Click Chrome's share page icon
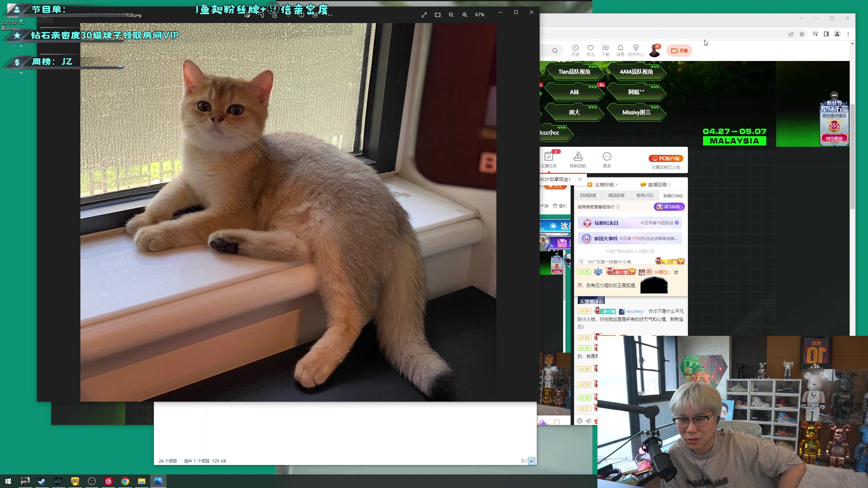 [x=791, y=34]
